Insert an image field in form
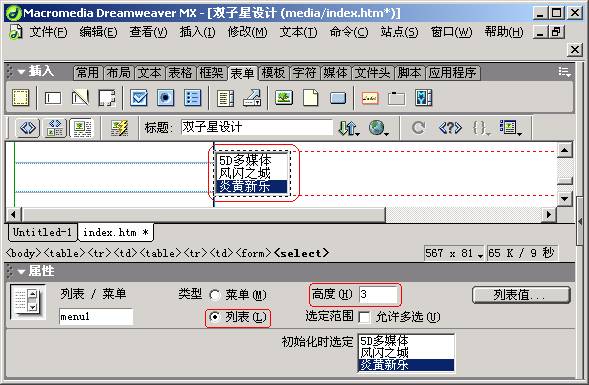The height and width of the screenshot is (385, 589). pyautogui.click(x=284, y=98)
